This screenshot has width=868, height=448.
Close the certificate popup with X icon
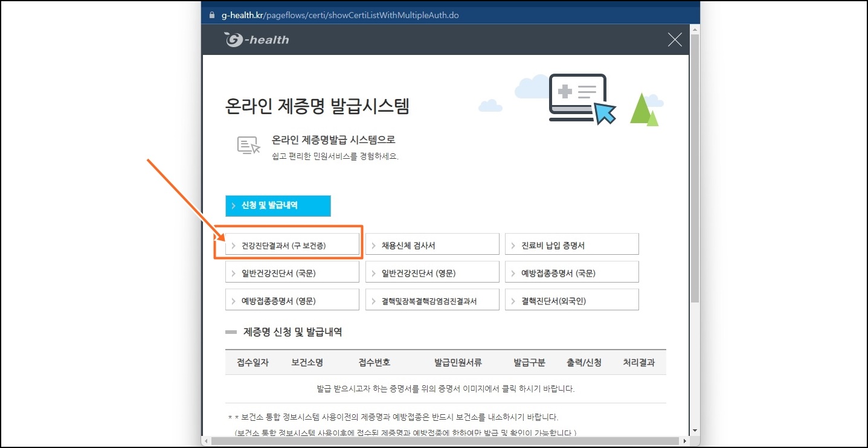click(x=675, y=40)
